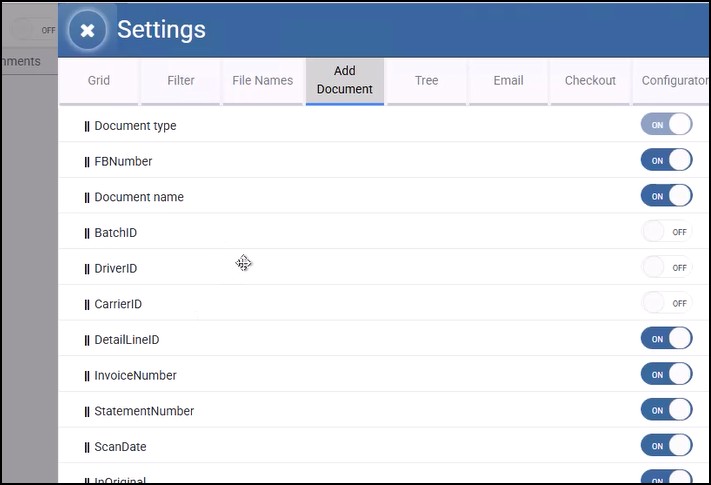The image size is (711, 485).
Task: Open the Email settings tab
Action: click(x=508, y=80)
